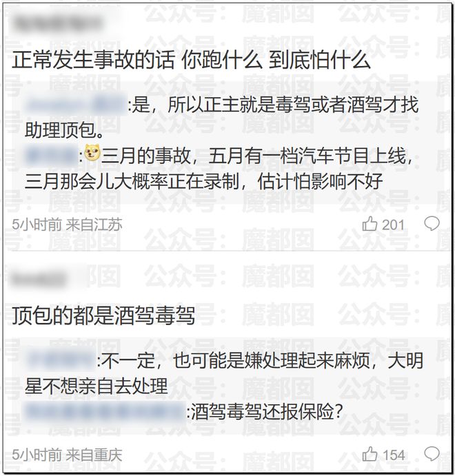Image resolution: width=455 pixels, height=476 pixels.
Task: Click the 154 like count
Action: click(394, 455)
